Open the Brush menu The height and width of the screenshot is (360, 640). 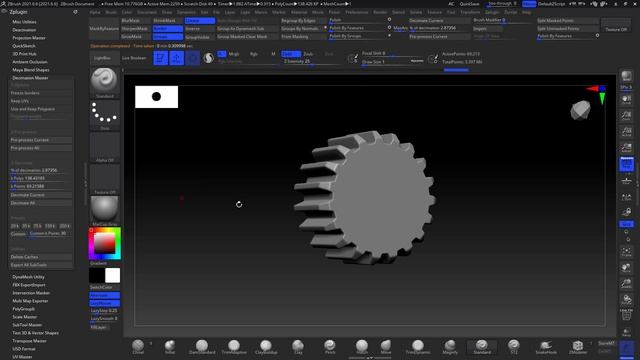111,12
